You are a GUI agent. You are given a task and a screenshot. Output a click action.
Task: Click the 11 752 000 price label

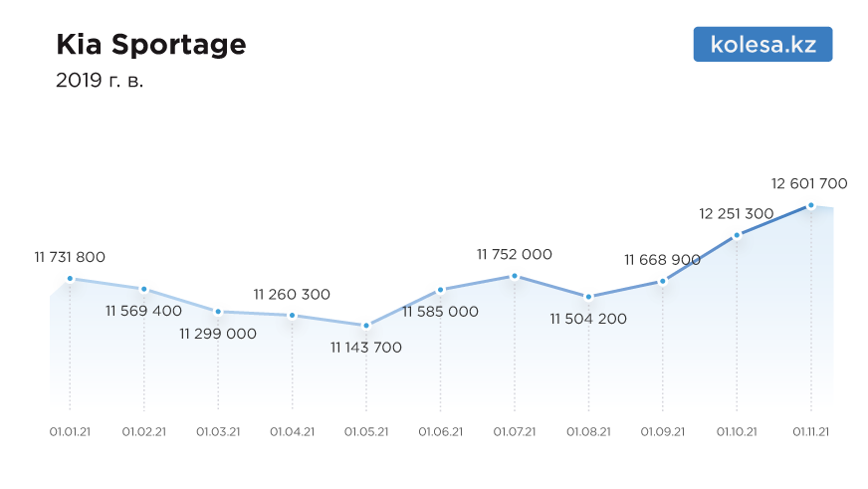[515, 254]
